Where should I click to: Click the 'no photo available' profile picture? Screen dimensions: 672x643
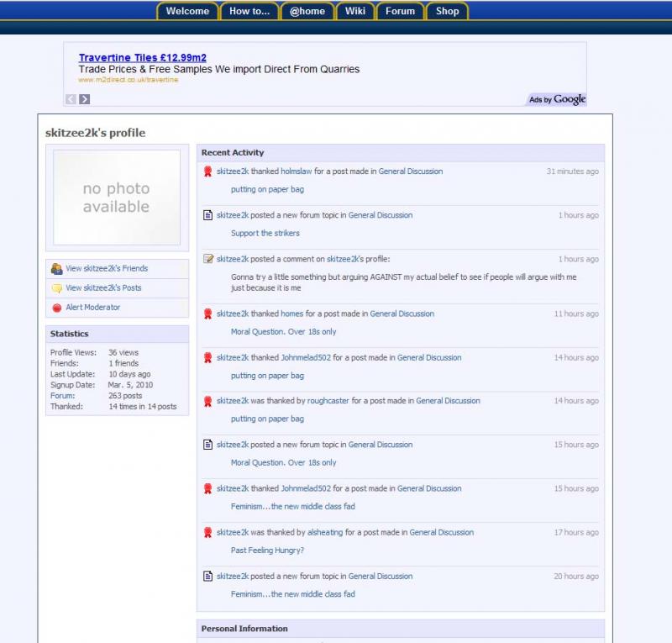(x=117, y=198)
